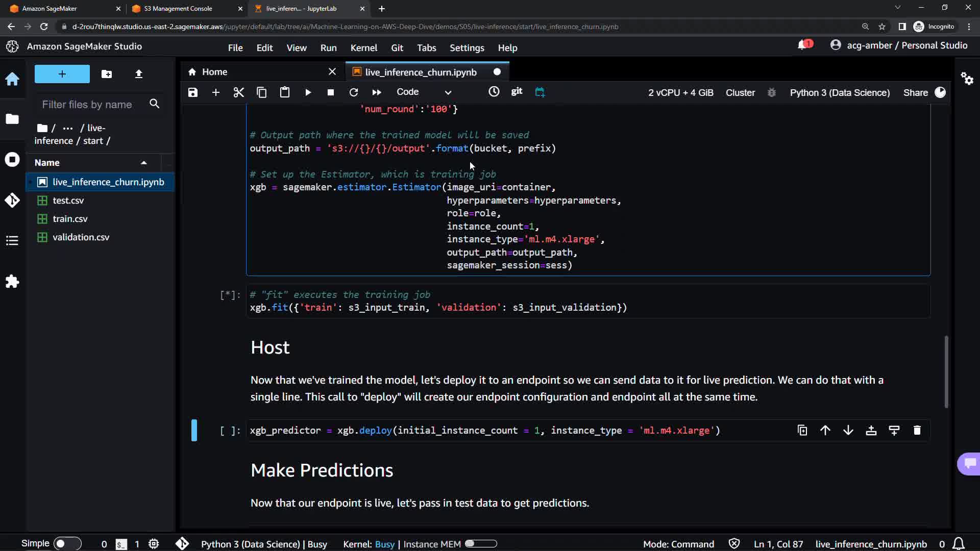
Task: Run the selected cell with the play button
Action: click(x=308, y=92)
